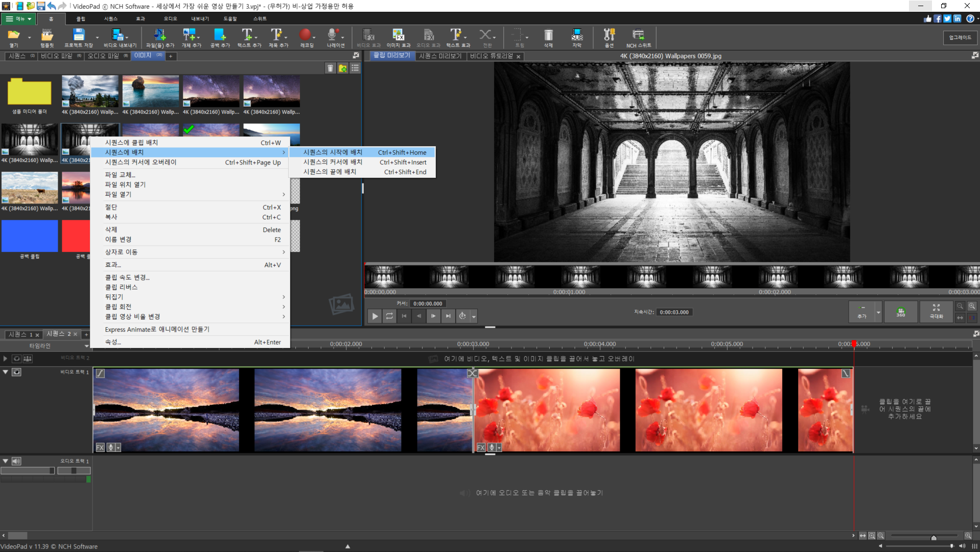This screenshot has height=552, width=980.
Task: Select 시퀀스의 시작에 배치 submenu item
Action: [x=362, y=152]
